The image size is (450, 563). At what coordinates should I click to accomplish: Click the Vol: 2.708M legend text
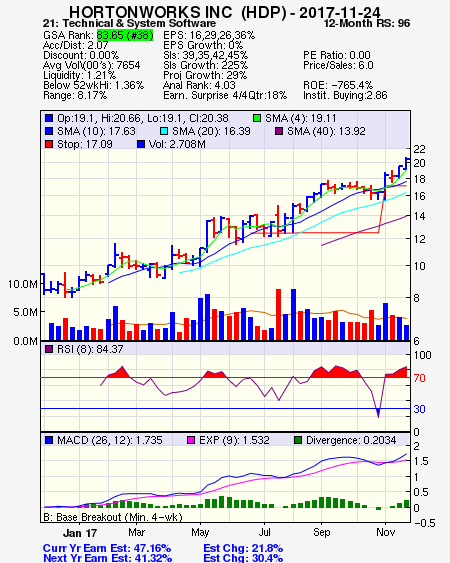tap(177, 144)
